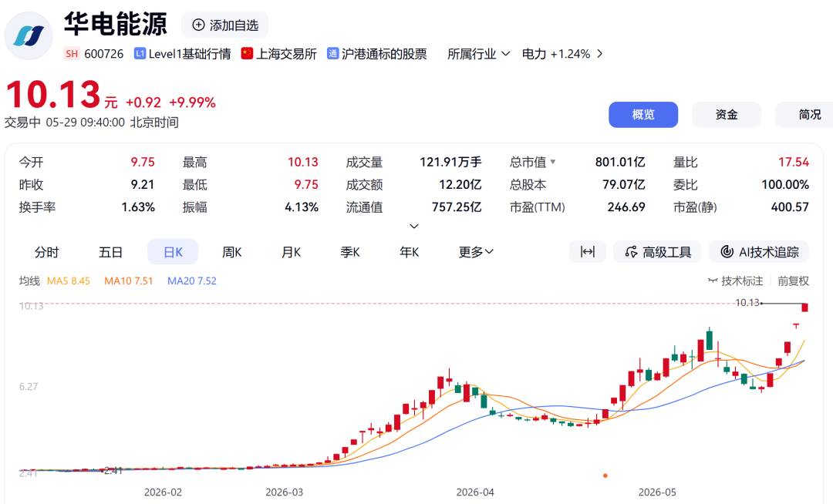Switch to the 资金 tab

point(727,115)
